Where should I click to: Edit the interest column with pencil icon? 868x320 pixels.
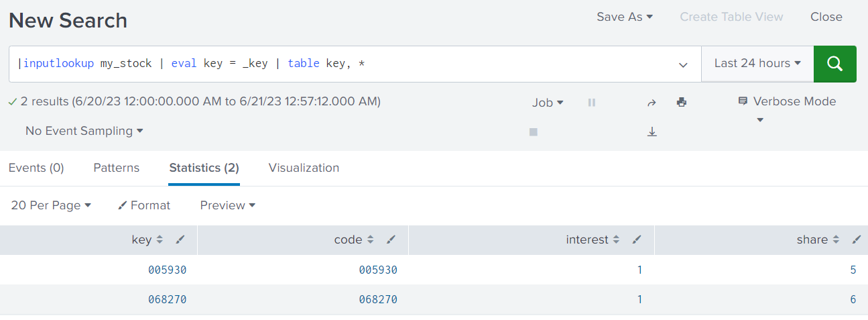pyautogui.click(x=637, y=239)
